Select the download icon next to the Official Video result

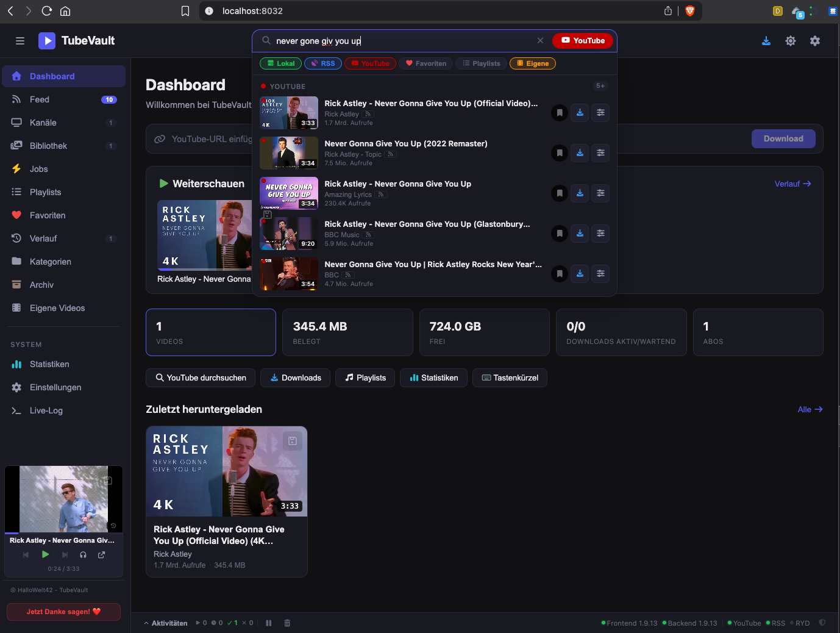pyautogui.click(x=580, y=112)
